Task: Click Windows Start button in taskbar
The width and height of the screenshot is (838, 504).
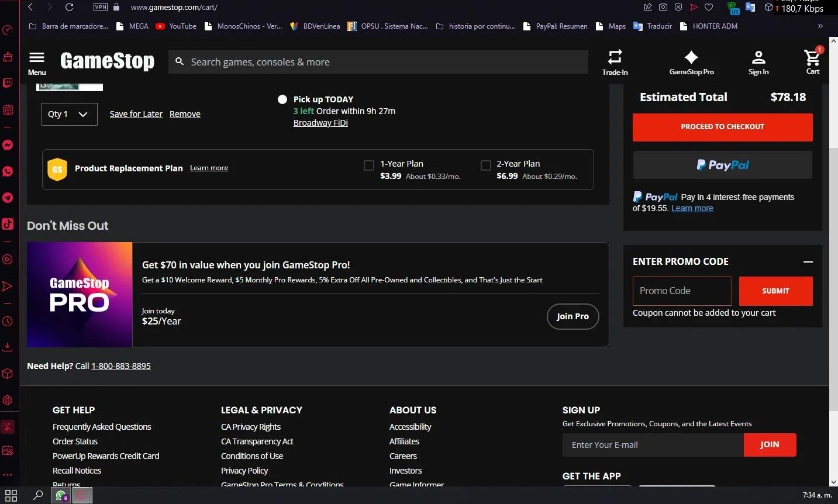Action: [x=11, y=496]
